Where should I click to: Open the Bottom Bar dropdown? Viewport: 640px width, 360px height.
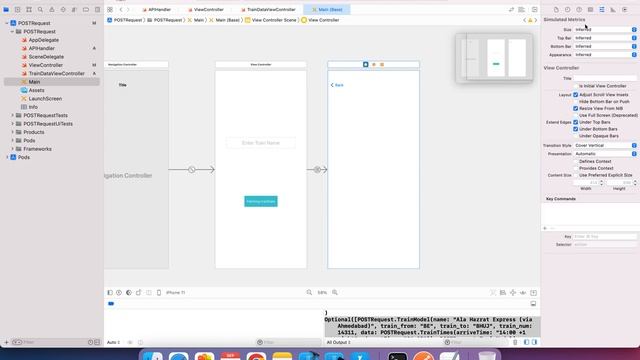point(605,47)
